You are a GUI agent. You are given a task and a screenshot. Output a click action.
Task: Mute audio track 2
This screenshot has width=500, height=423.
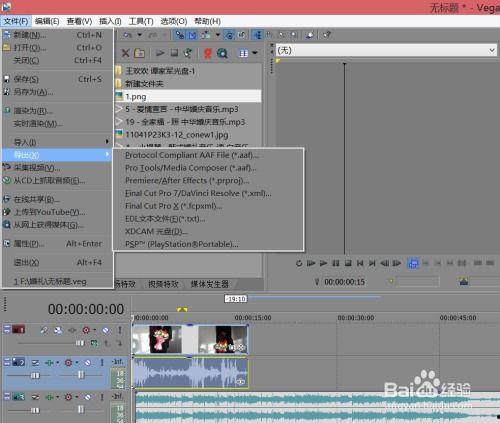(x=88, y=363)
